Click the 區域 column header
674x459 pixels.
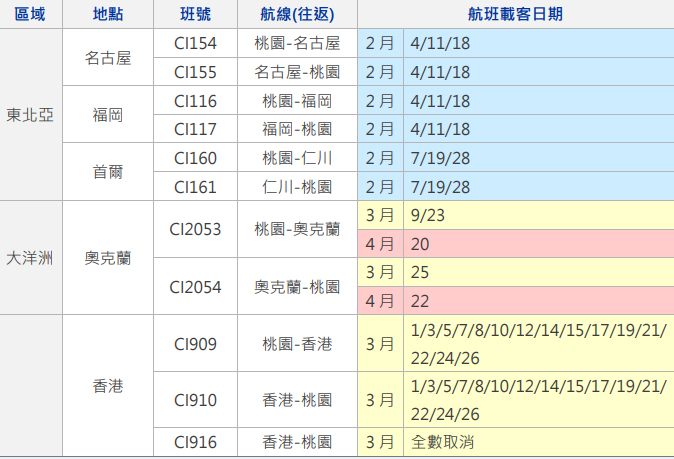[30, 14]
